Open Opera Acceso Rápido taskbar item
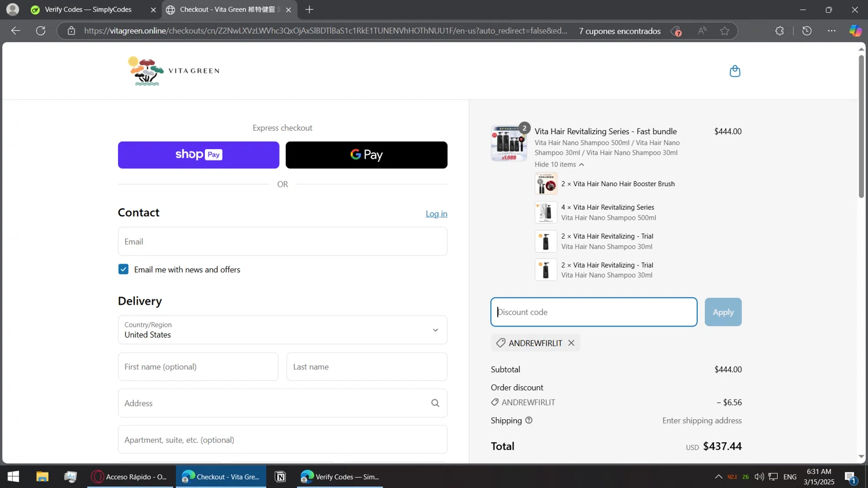868x488 pixels. point(130,476)
